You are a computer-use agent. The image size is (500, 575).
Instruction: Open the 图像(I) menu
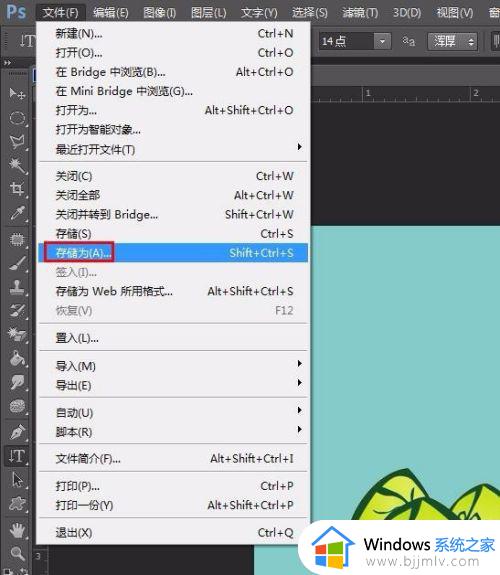click(x=160, y=13)
